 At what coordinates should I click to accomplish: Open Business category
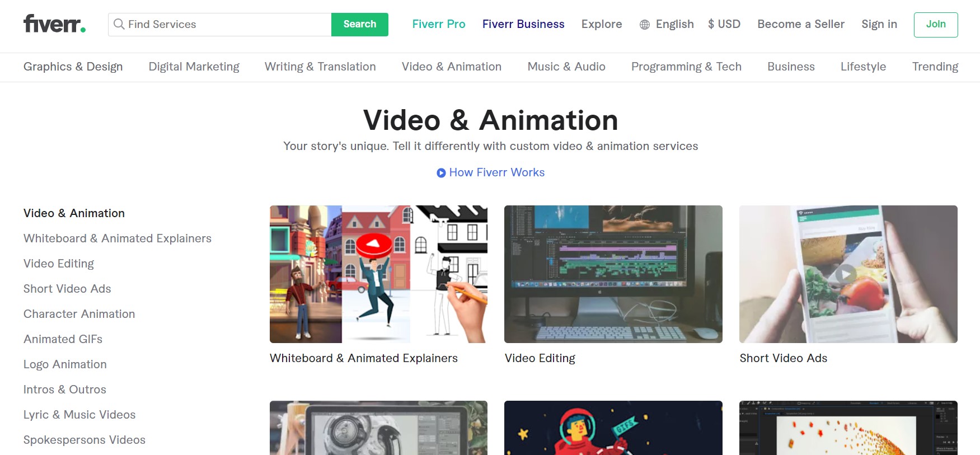point(791,67)
